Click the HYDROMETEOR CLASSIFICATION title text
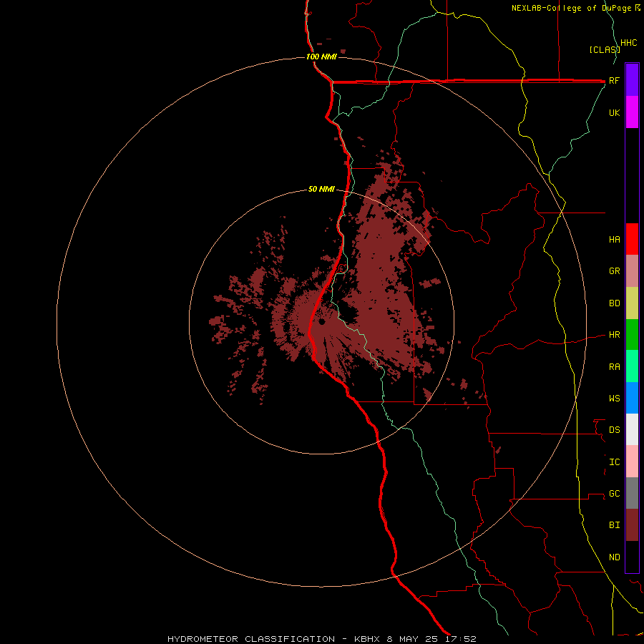This screenshot has height=644, width=644. click(x=251, y=639)
